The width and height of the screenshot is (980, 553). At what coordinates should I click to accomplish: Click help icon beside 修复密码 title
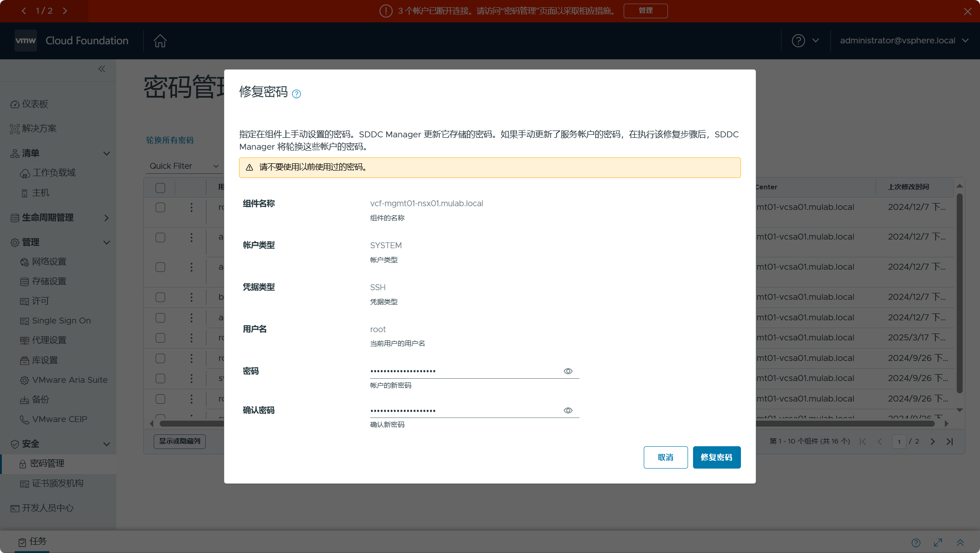point(297,94)
